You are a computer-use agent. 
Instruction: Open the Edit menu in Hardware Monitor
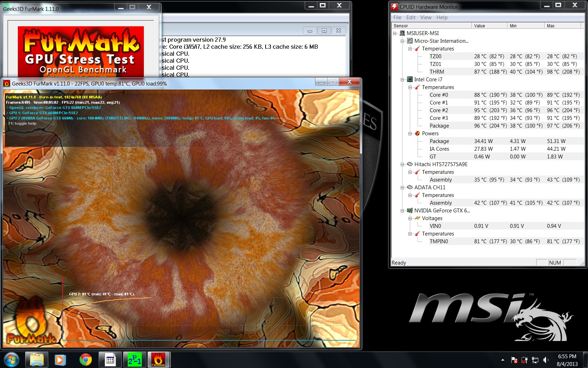click(411, 18)
